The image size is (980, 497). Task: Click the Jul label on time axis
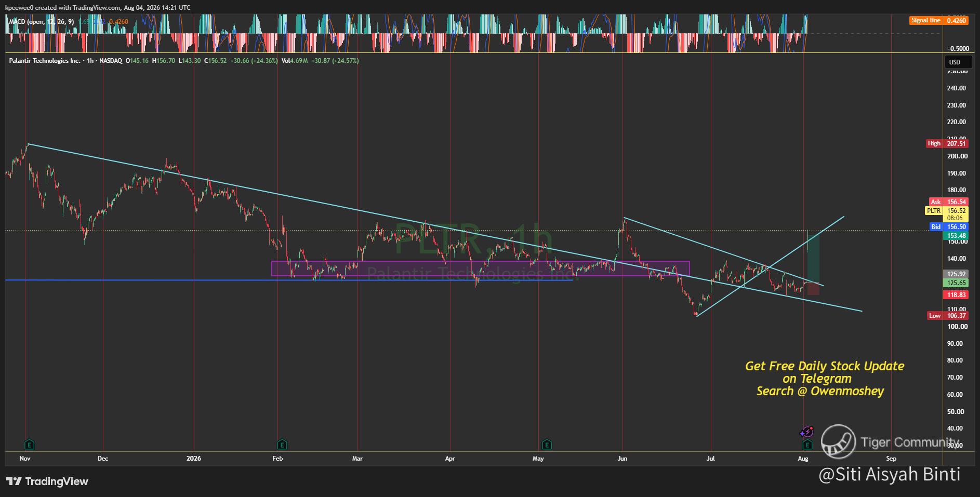(x=711, y=459)
